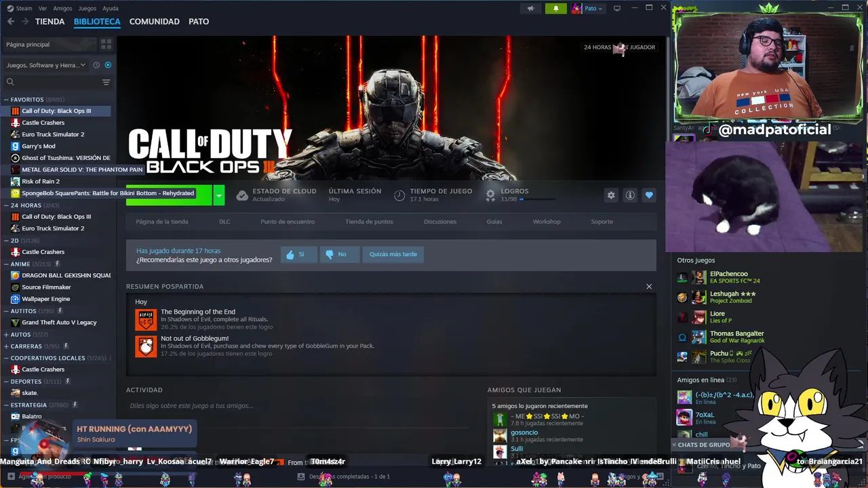The image size is (868, 488).
Task: Select Grand Theft Auto V Legacy
Action: click(59, 323)
